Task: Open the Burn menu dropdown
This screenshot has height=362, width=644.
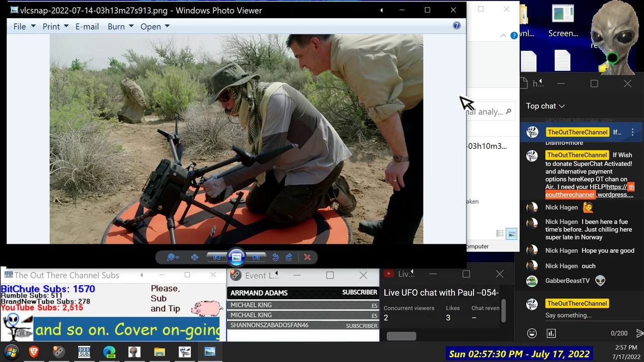Action: click(x=121, y=27)
